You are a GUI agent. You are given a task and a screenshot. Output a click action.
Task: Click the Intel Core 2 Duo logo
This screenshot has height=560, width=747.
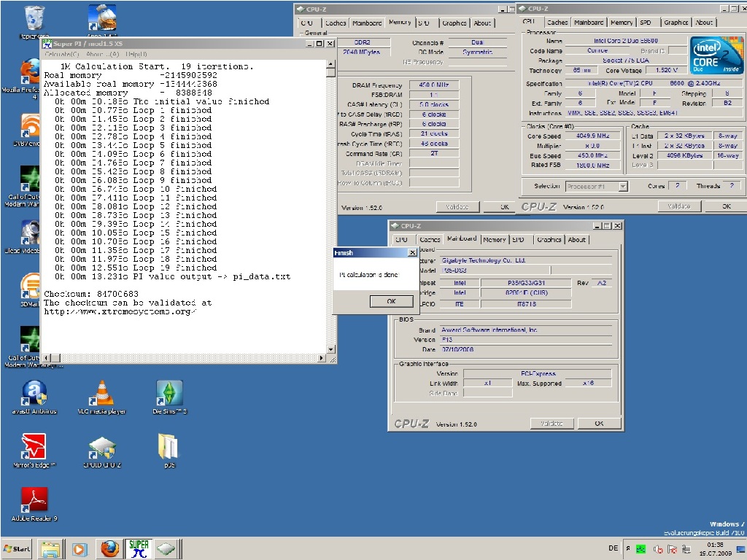[x=716, y=55]
